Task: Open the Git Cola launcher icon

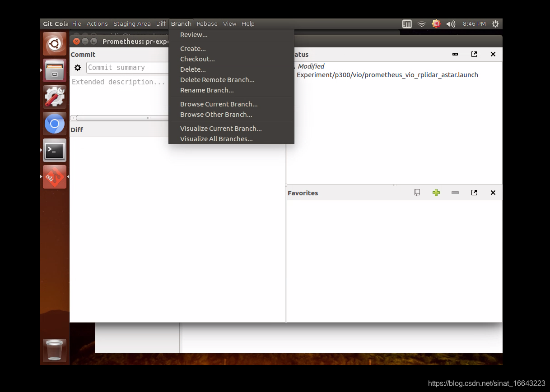Action: click(55, 177)
